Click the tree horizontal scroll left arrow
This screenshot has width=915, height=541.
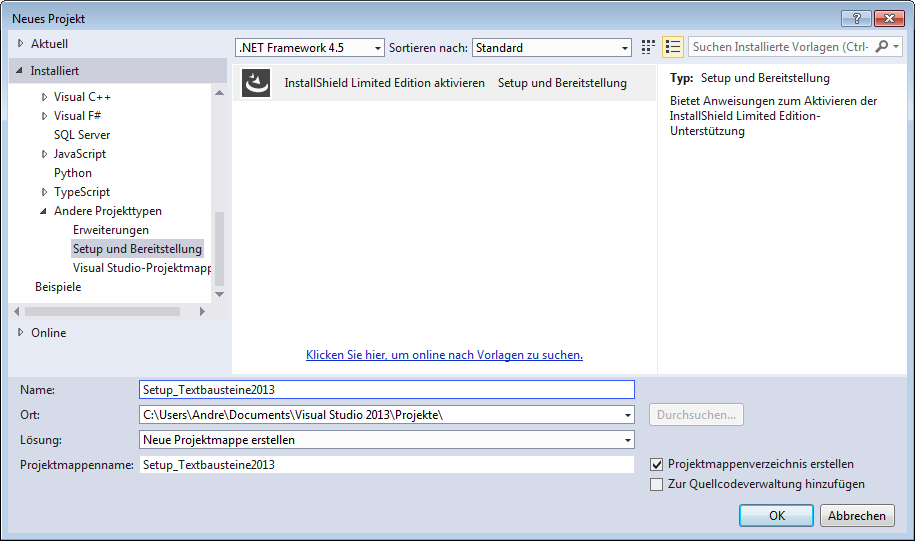coord(17,312)
